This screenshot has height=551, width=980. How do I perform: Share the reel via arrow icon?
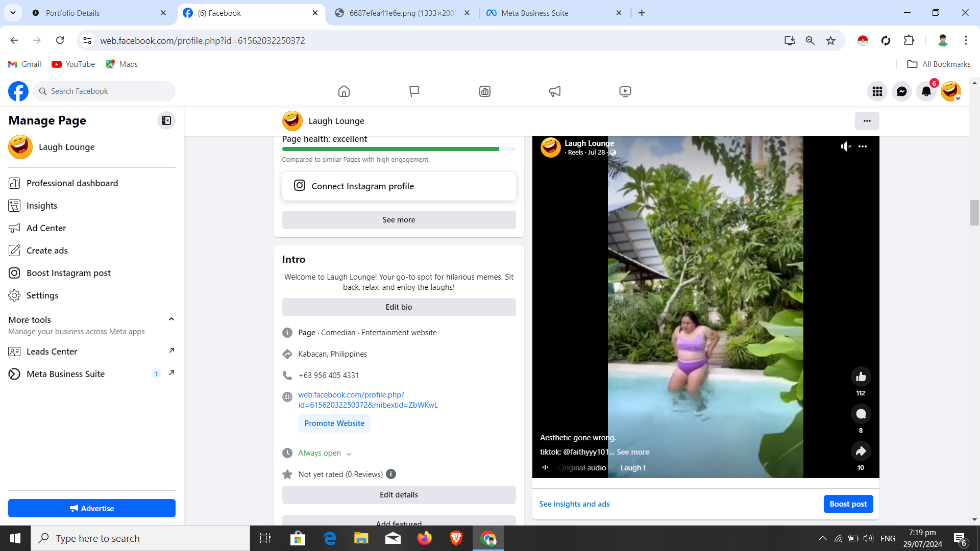861,452
